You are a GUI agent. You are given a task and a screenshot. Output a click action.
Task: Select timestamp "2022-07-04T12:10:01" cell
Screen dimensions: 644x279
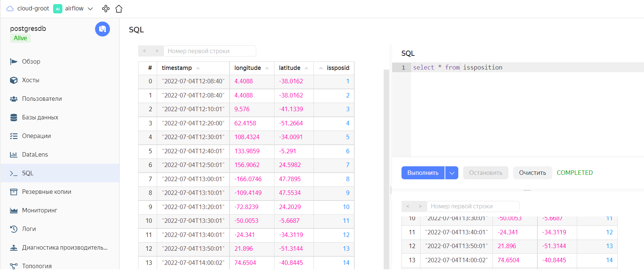pos(193,109)
